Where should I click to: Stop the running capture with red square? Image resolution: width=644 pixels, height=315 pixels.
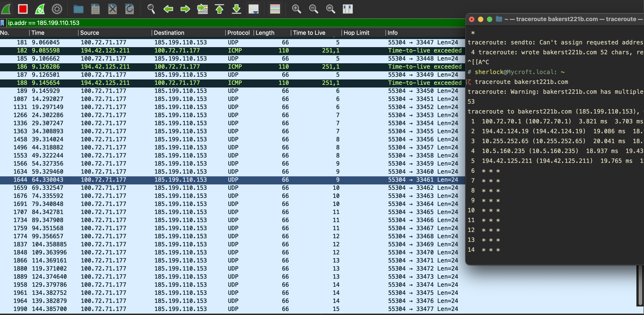coord(23,9)
